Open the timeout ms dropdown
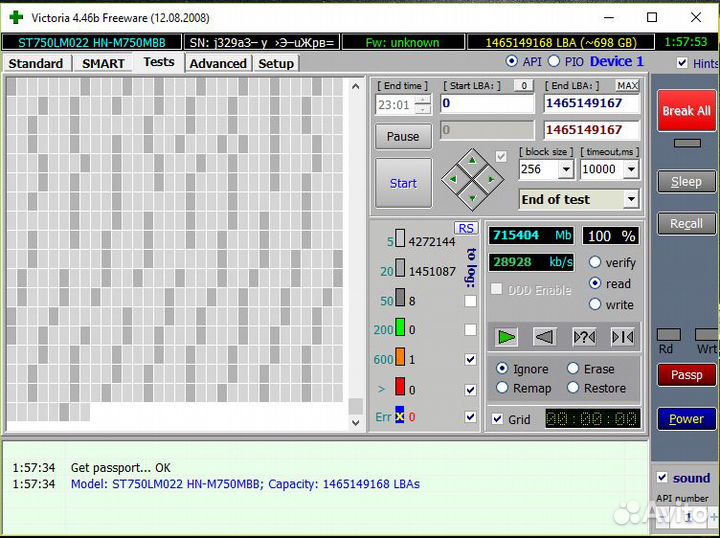Screen dimensions: 720x538 (630, 170)
